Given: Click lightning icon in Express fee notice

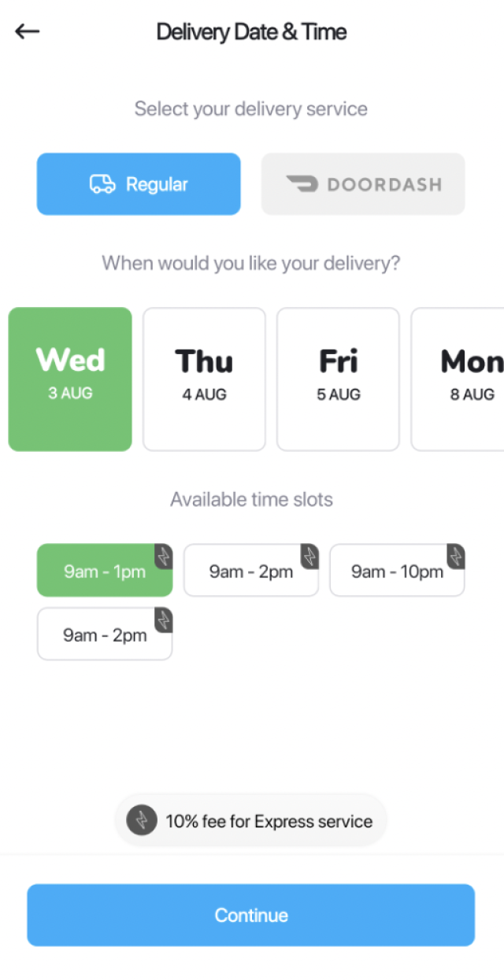Looking at the screenshot, I should point(142,821).
